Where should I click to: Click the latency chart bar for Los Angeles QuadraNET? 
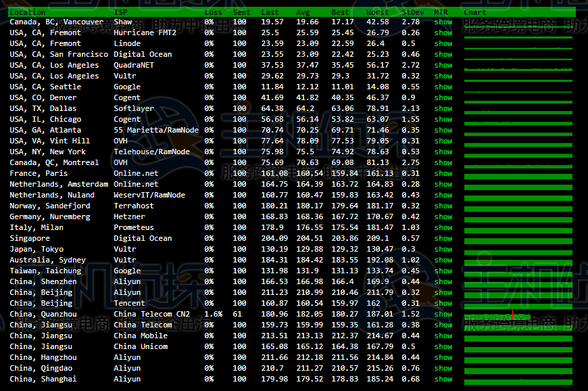pyautogui.click(x=518, y=68)
